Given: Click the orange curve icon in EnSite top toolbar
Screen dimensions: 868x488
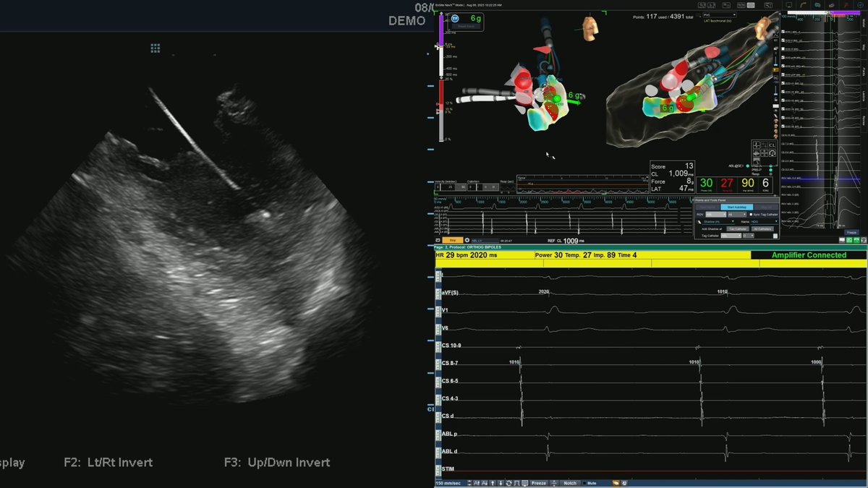Looking at the screenshot, I should pos(803,5).
